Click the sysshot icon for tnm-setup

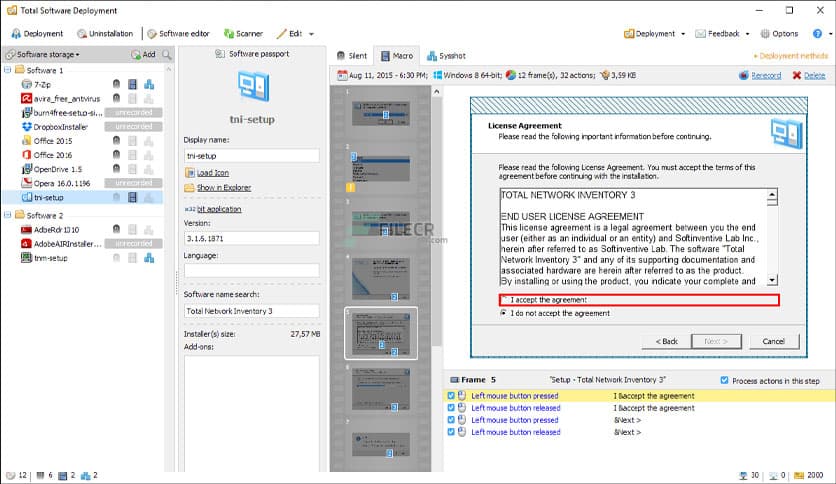point(149,258)
